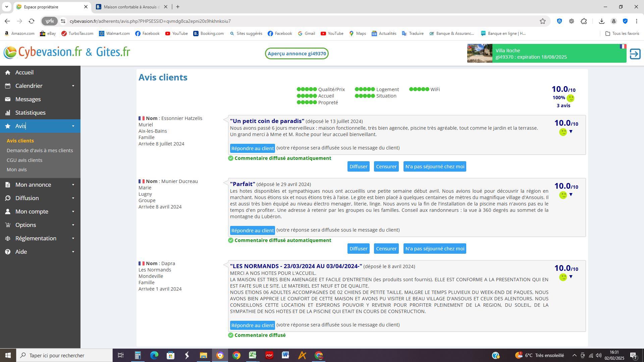The height and width of the screenshot is (362, 644).
Task: Click the Statistiques chart icon
Action: click(8, 113)
